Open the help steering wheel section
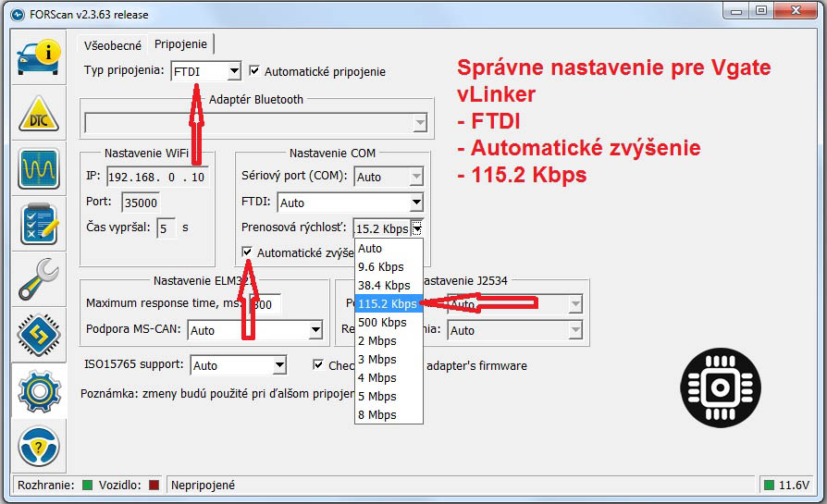This screenshot has width=827, height=504. pyautogui.click(x=39, y=447)
